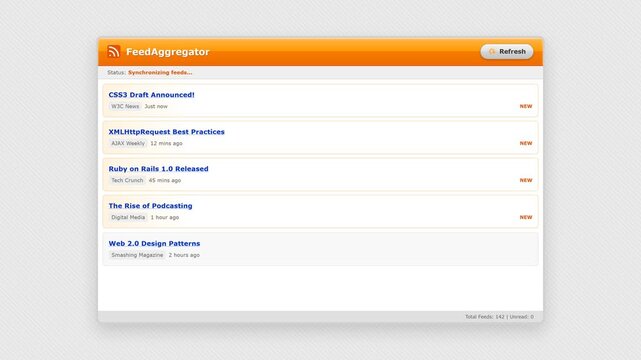Open Web 2.0 Design Patterns article
The image size is (641, 360).
[154, 244]
